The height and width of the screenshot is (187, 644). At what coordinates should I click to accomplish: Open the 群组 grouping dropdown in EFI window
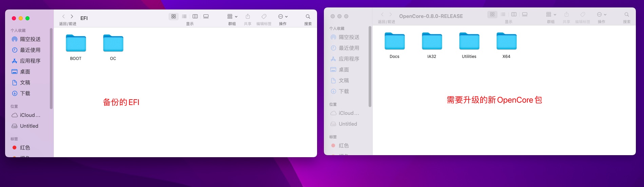click(x=232, y=16)
